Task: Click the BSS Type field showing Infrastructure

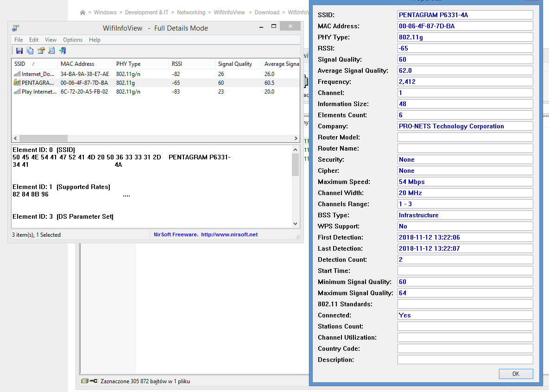Action: pos(465,215)
